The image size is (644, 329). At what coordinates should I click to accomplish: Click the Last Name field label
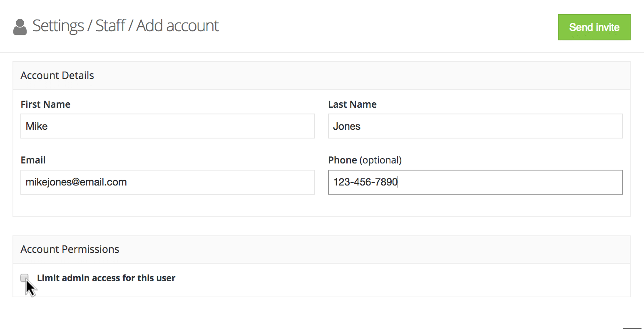[352, 104]
